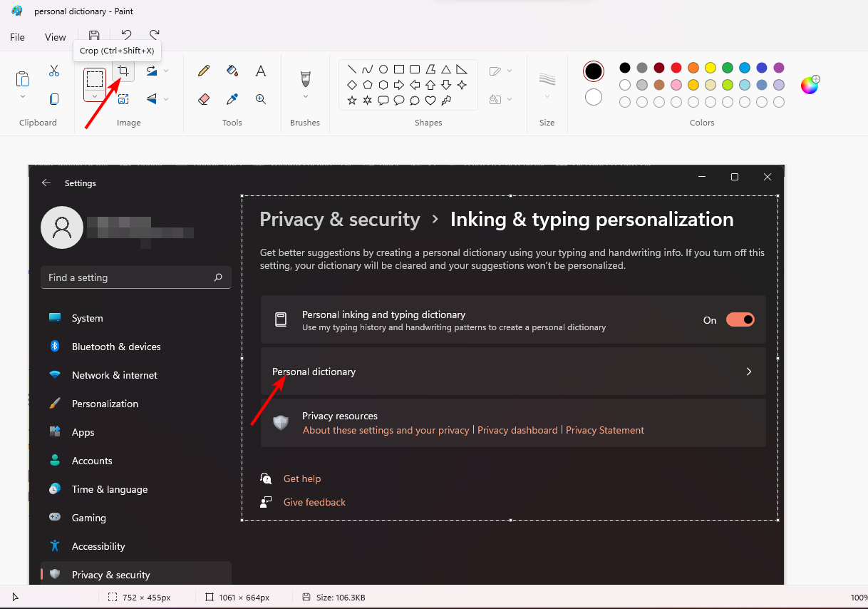Pick the green palette color
The width and height of the screenshot is (868, 609).
(x=728, y=68)
